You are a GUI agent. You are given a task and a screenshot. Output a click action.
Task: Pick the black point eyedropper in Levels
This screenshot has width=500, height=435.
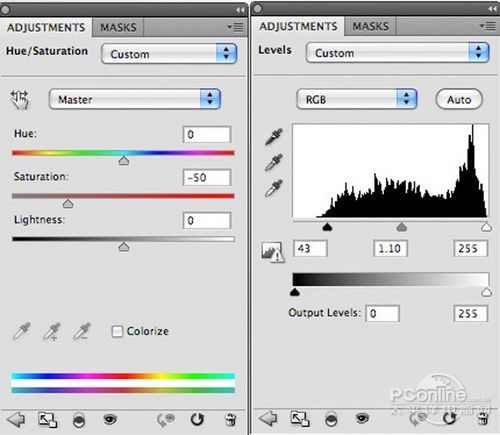(274, 137)
